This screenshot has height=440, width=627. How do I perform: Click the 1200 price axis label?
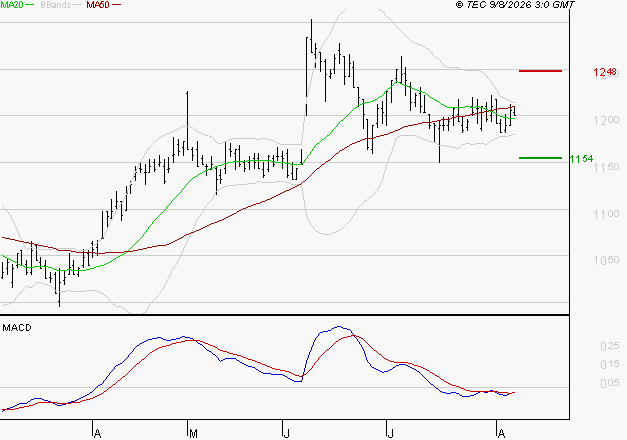[606, 120]
